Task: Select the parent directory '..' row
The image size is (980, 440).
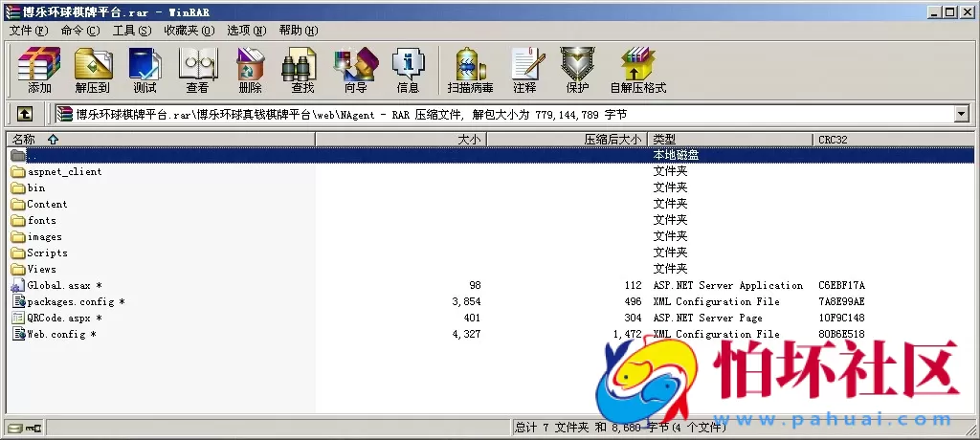Action: [x=491, y=155]
